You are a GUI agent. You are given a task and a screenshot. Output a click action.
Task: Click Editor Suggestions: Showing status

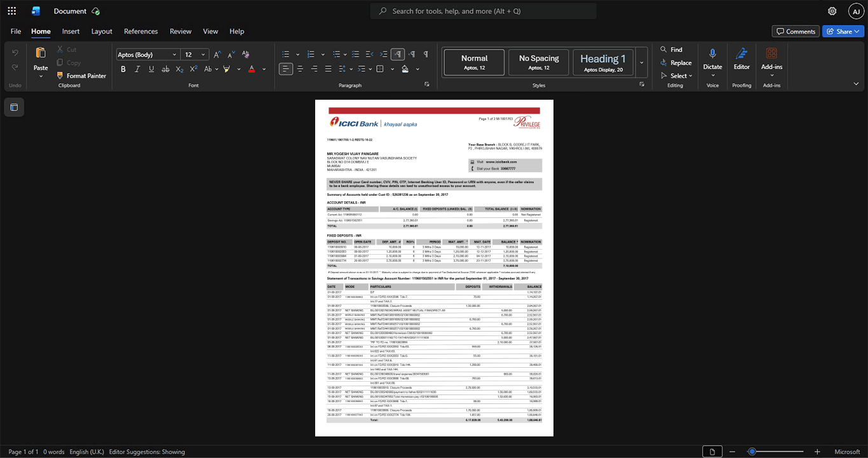(x=147, y=452)
